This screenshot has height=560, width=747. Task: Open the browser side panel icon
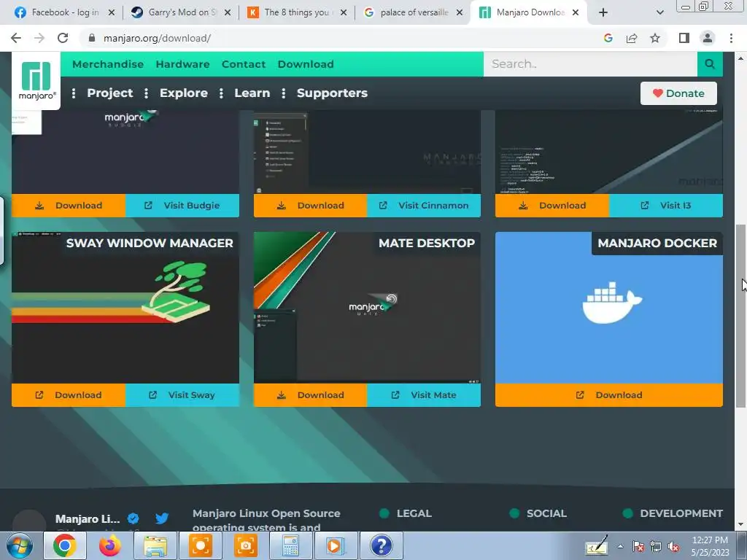tap(684, 38)
